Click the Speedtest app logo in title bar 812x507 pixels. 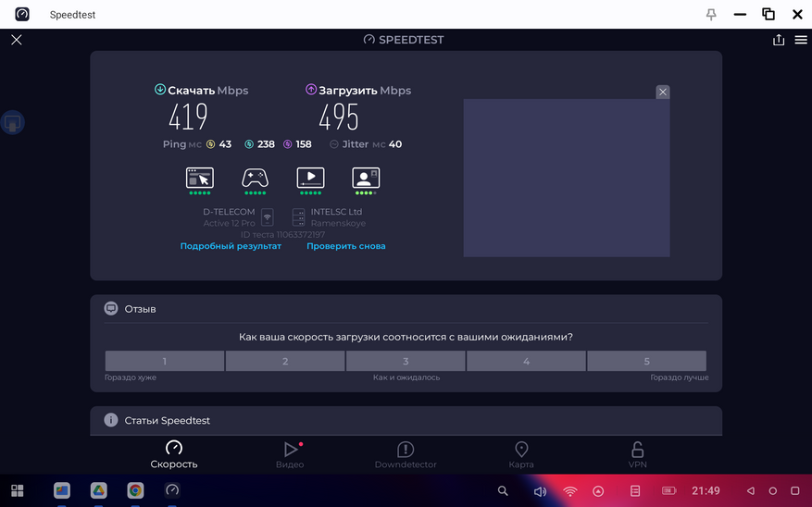21,14
